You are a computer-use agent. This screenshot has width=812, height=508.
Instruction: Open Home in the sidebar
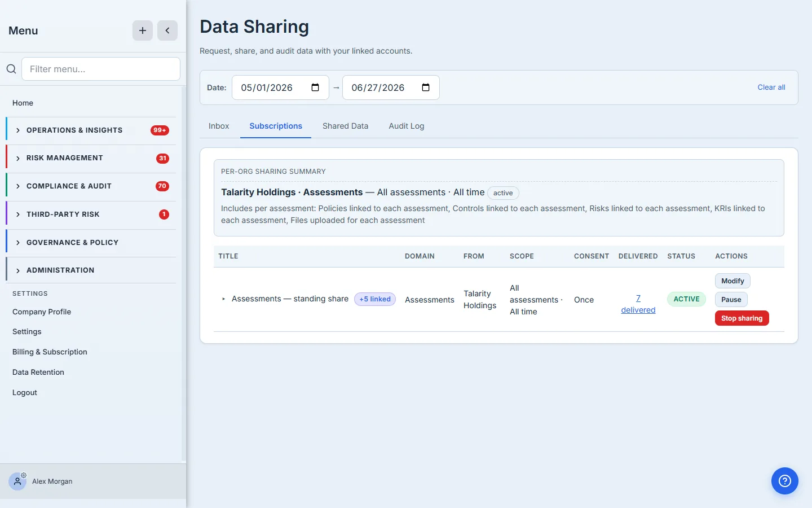point(23,103)
